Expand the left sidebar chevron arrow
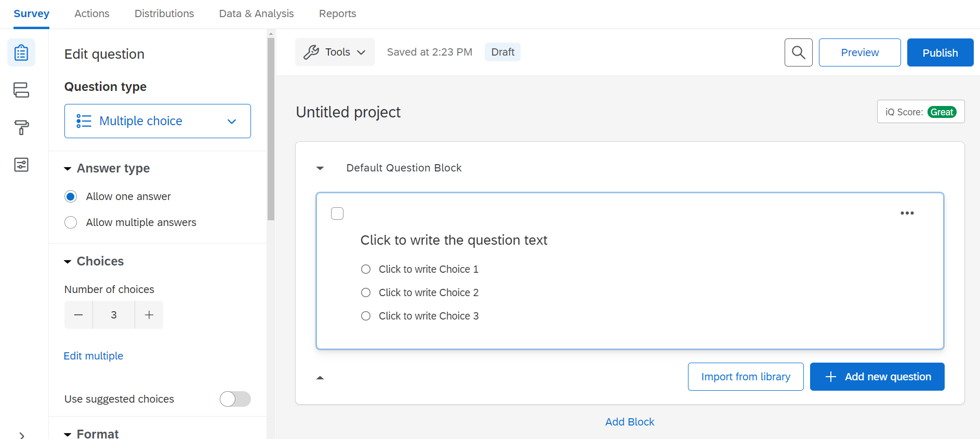The width and height of the screenshot is (980, 439). [x=21, y=435]
